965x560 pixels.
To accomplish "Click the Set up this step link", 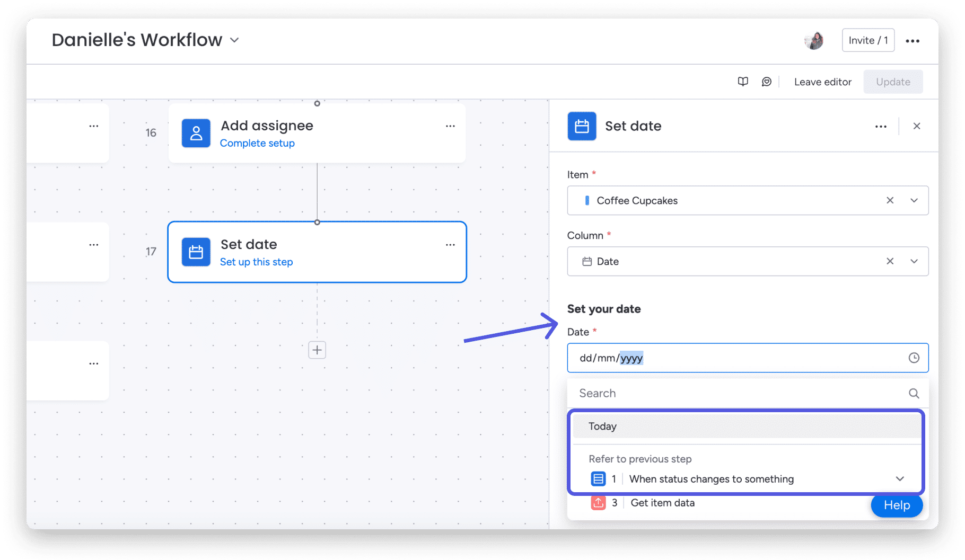I will pyautogui.click(x=256, y=262).
